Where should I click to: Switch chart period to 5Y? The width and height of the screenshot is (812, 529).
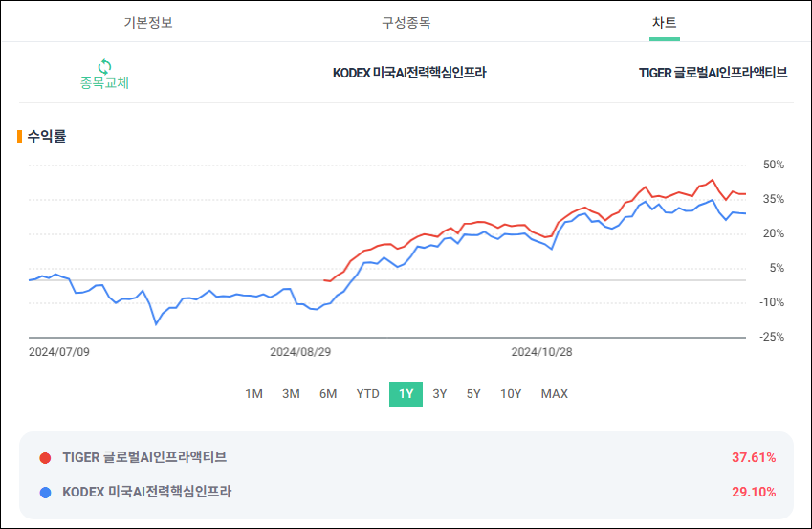(x=473, y=394)
